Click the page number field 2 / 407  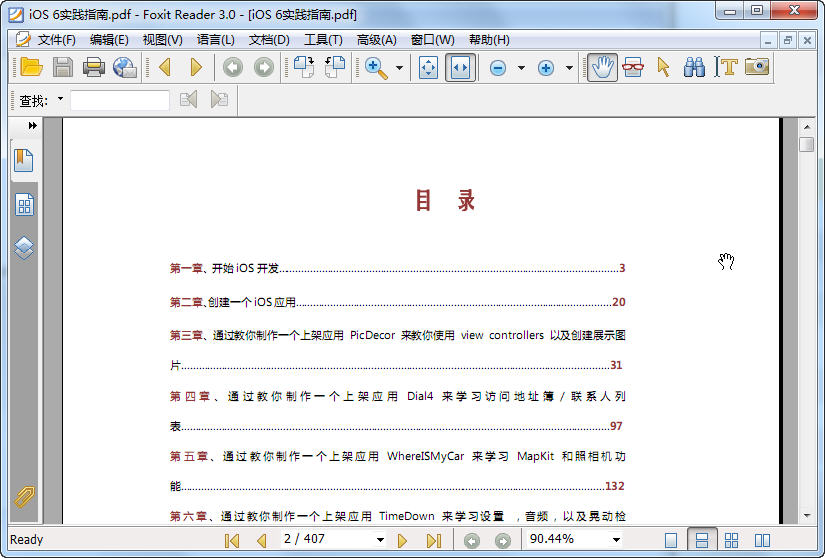coord(327,539)
